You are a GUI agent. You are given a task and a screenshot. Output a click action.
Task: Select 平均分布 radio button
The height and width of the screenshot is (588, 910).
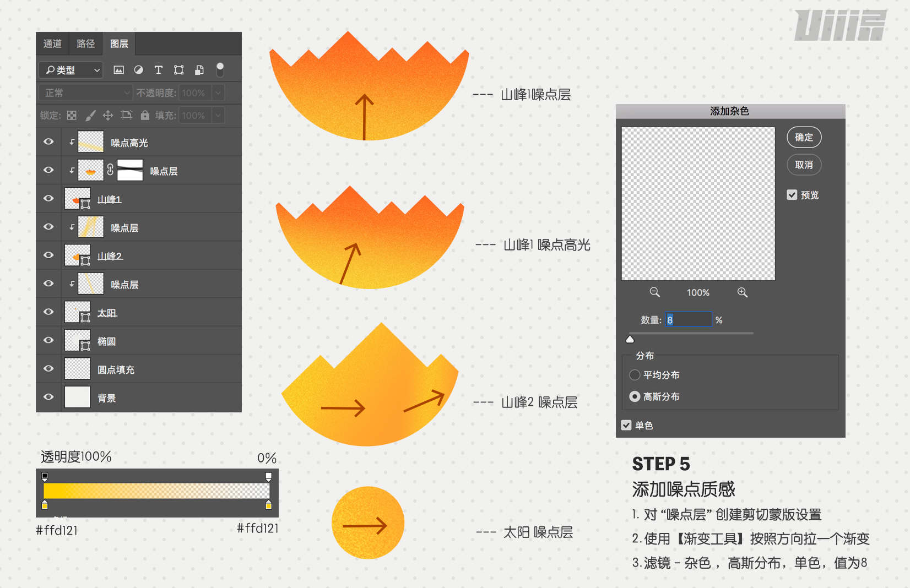coord(635,375)
